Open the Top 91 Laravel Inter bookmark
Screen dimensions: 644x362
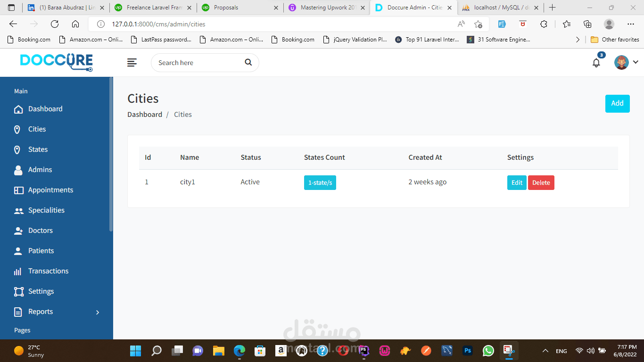(427, 40)
